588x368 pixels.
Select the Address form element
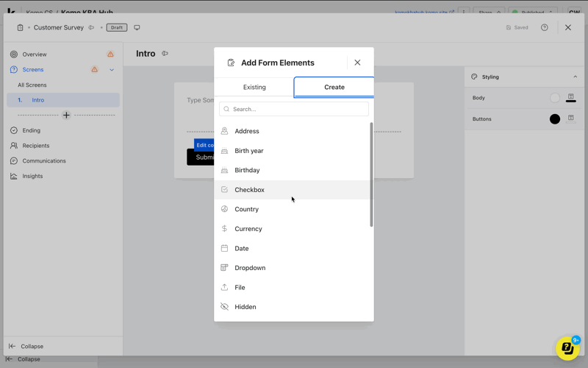tap(247, 131)
